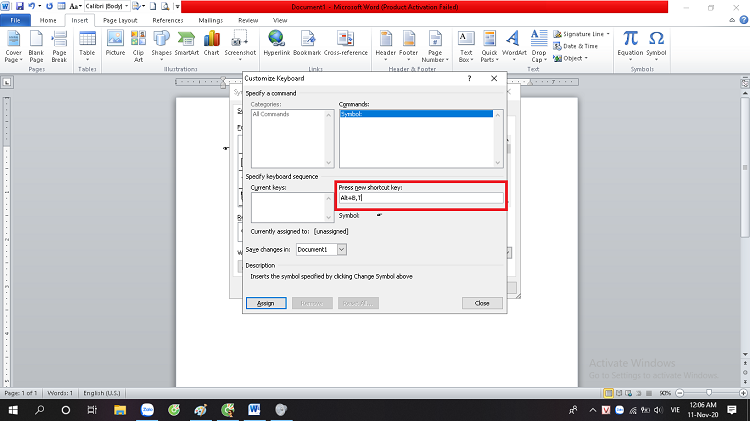The width and height of the screenshot is (750, 421).
Task: Select the Bookmark icon
Action: [x=307, y=44]
